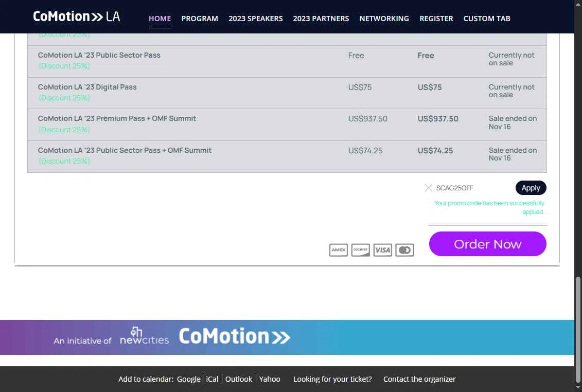
Task: Go to 2023 PARTNERS page
Action: point(321,19)
